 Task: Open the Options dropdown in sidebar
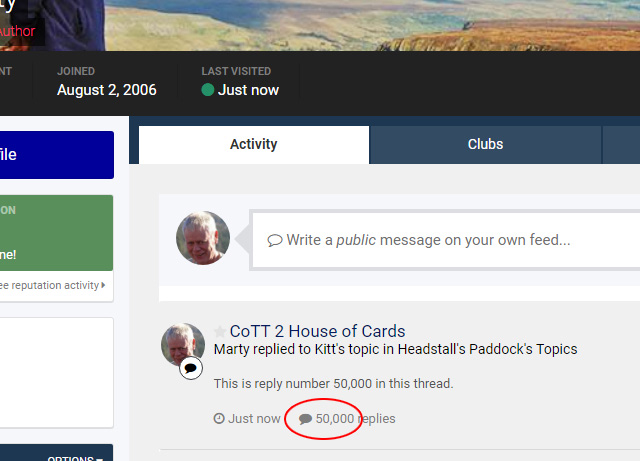pyautogui.click(x=75, y=458)
